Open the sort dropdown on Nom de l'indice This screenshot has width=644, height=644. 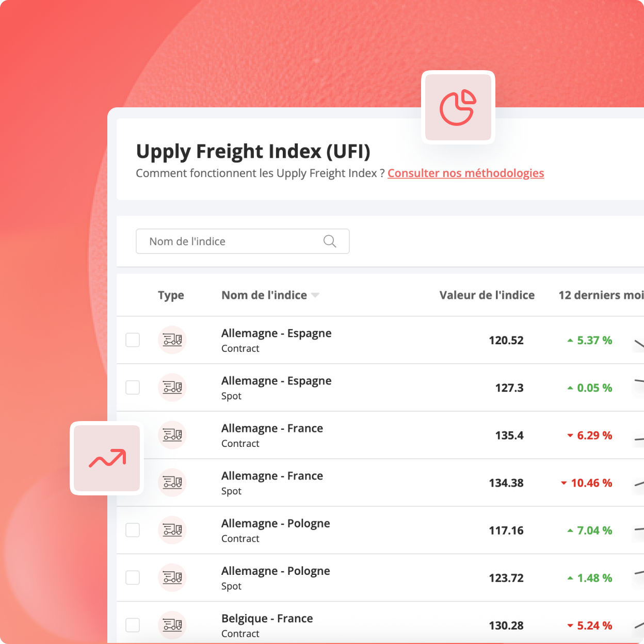point(316,295)
